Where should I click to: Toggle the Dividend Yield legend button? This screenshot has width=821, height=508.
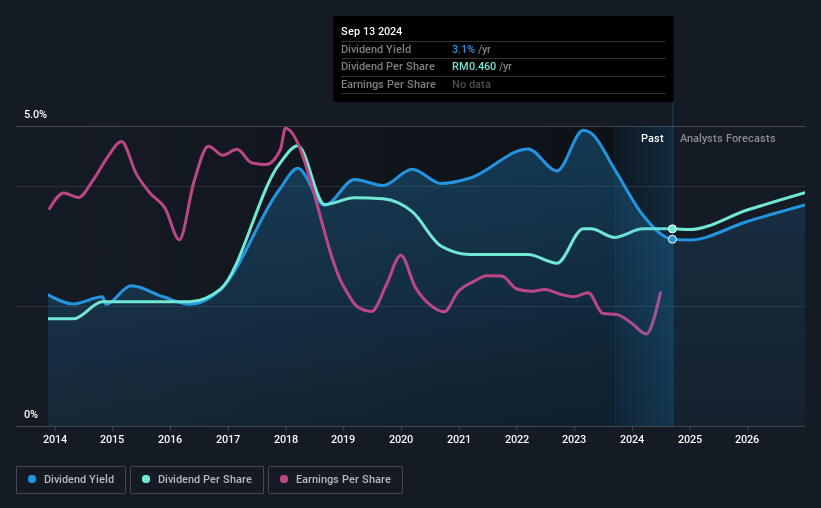[71, 480]
